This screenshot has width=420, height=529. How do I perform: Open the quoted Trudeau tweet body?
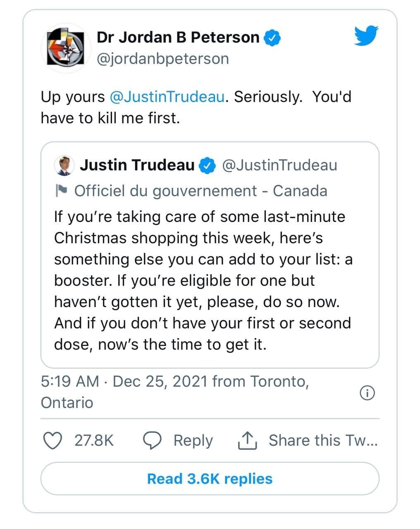pos(203,281)
